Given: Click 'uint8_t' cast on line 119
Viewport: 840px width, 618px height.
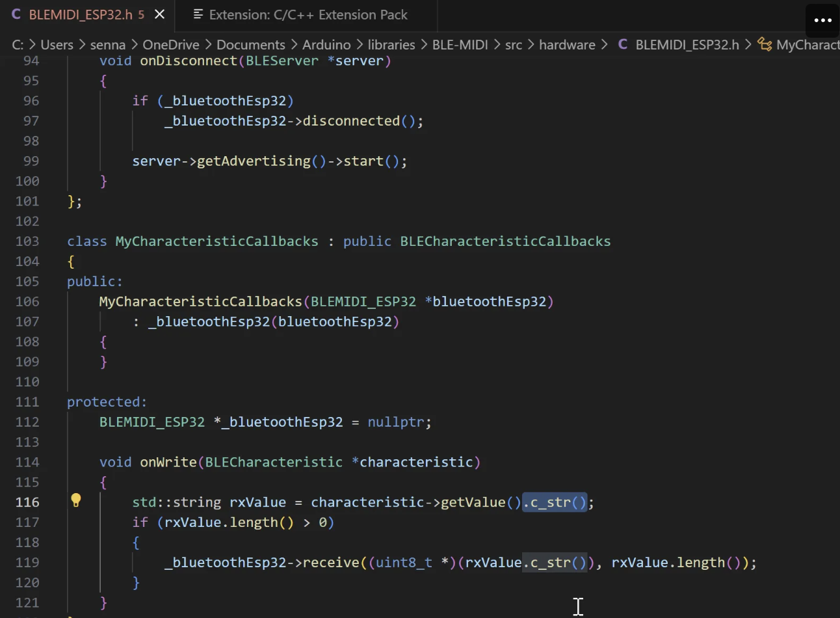Looking at the screenshot, I should [404, 563].
